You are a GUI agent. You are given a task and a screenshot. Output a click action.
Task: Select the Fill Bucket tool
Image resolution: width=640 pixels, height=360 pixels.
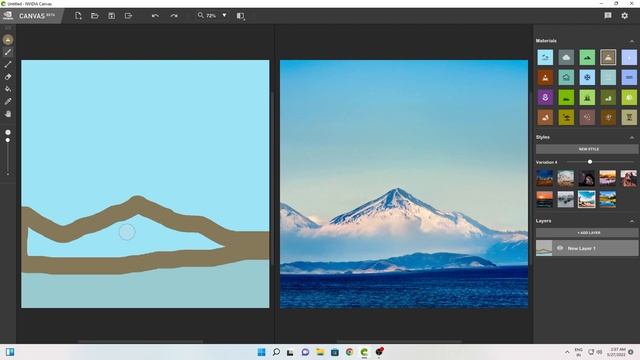8,89
